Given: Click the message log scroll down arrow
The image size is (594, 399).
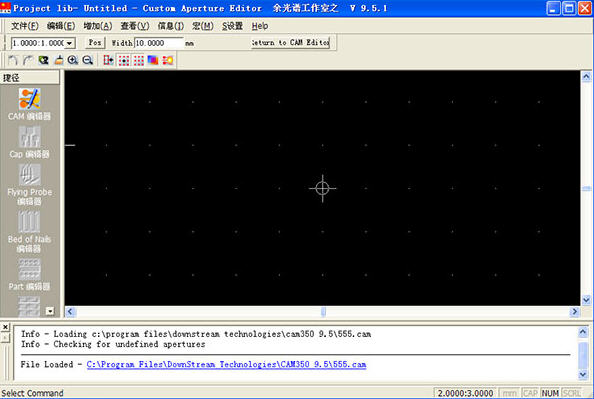Looking at the screenshot, I should coord(583,375).
